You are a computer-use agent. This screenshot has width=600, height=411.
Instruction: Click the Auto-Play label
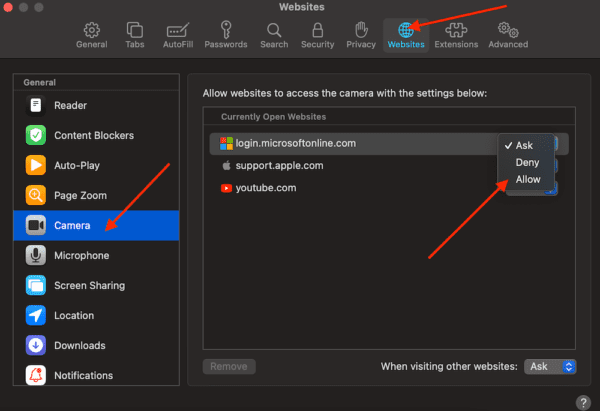pos(77,165)
